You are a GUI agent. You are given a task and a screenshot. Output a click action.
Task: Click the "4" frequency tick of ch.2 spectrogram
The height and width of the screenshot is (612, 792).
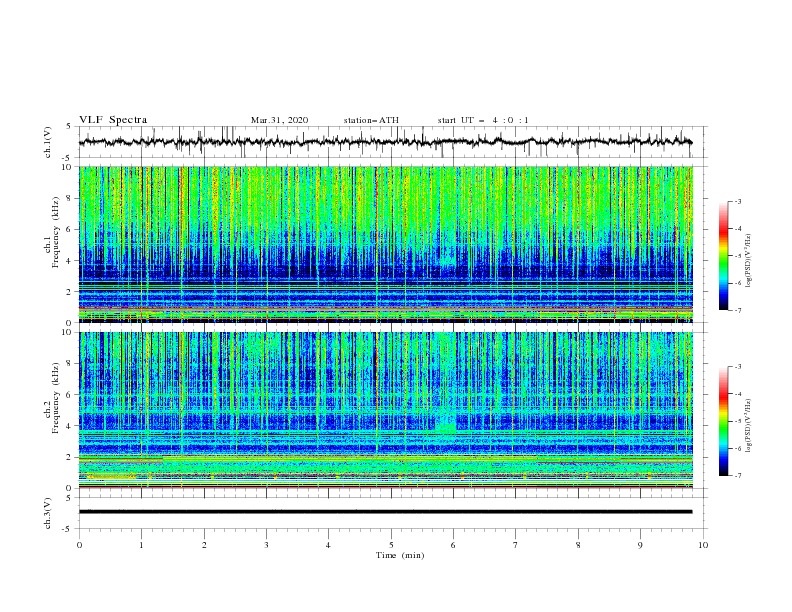71,426
